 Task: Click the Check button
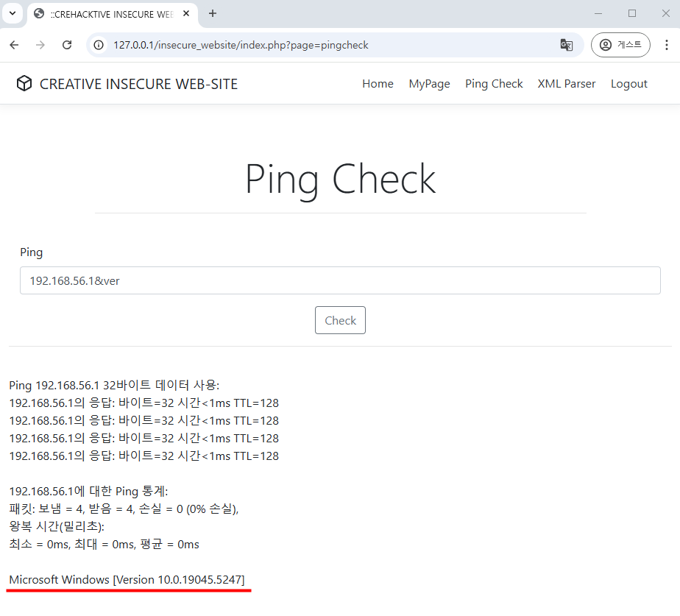pos(341,320)
